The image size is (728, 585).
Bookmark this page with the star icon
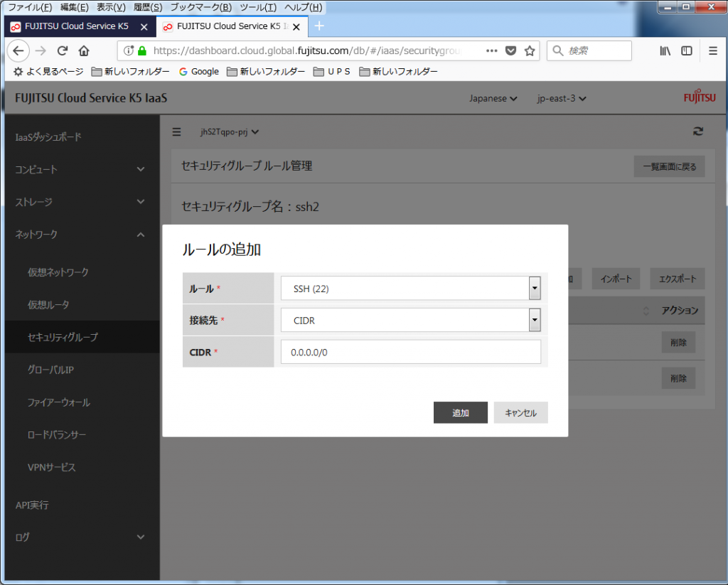point(529,50)
